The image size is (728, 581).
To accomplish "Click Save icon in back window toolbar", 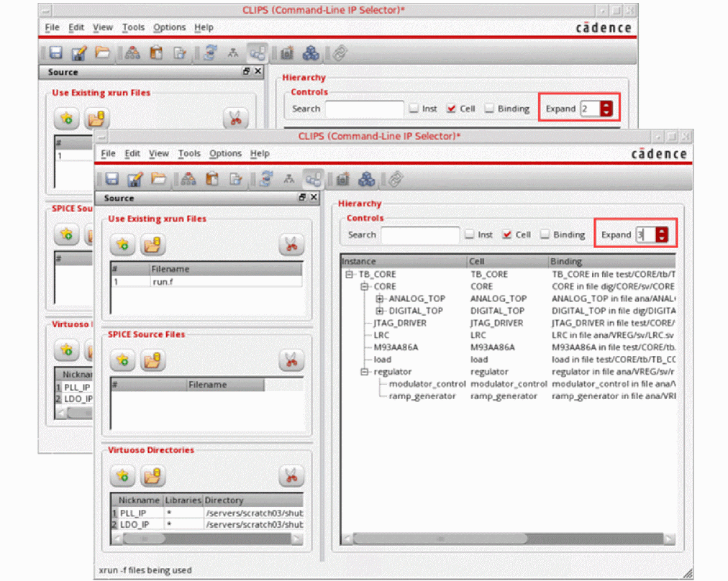I will click(55, 53).
